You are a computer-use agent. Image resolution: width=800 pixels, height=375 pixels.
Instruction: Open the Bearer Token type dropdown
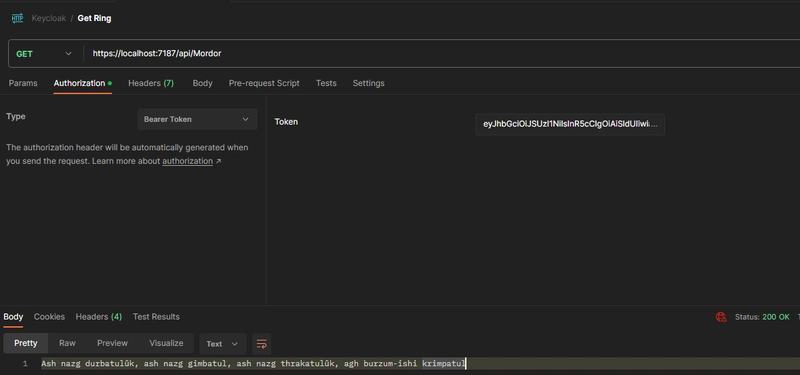click(197, 119)
